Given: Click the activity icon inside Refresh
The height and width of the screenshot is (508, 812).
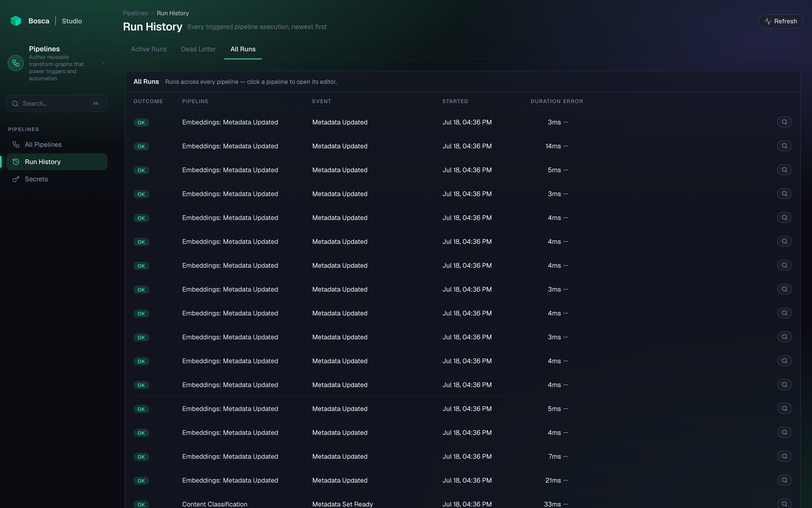Looking at the screenshot, I should tap(768, 21).
